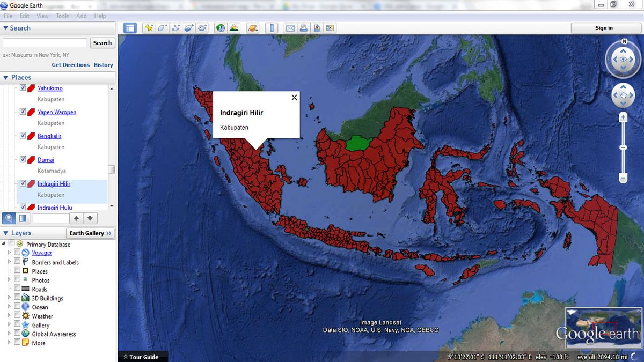This screenshot has width=644, height=362.
Task: Open the Tools menu
Action: click(62, 16)
